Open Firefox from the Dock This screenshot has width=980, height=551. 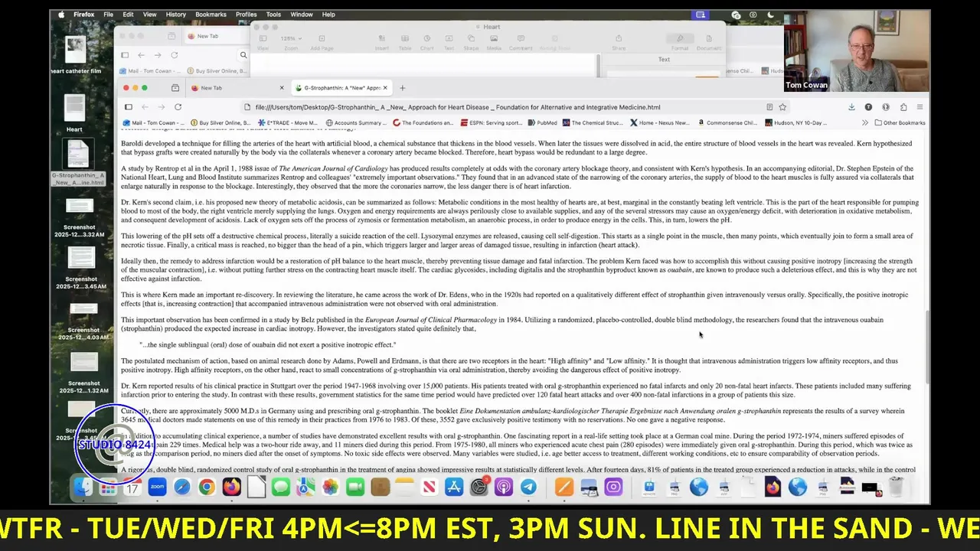231,487
